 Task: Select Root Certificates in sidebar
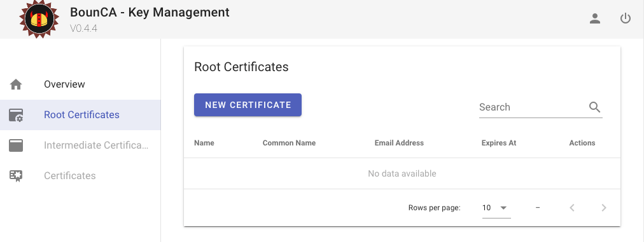tap(80, 115)
